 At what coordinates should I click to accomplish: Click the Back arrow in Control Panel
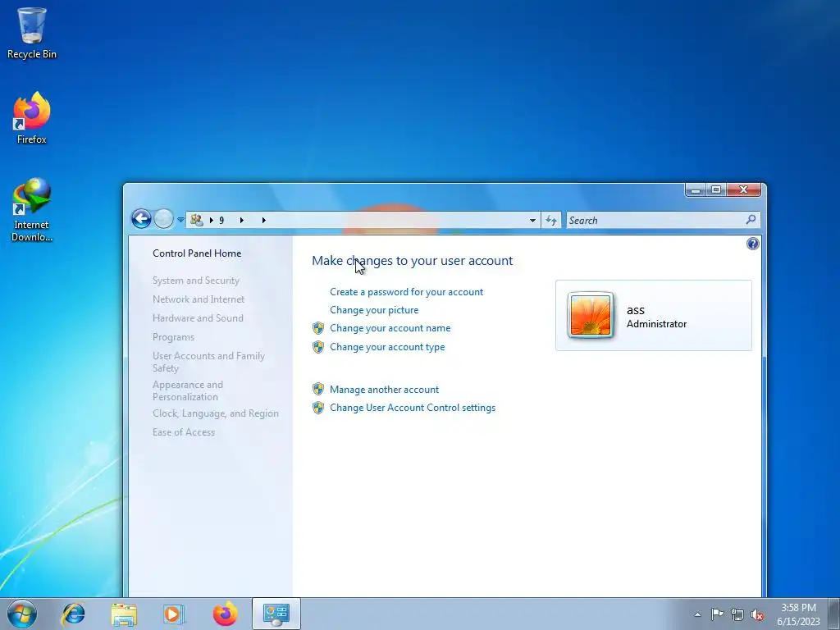point(141,219)
